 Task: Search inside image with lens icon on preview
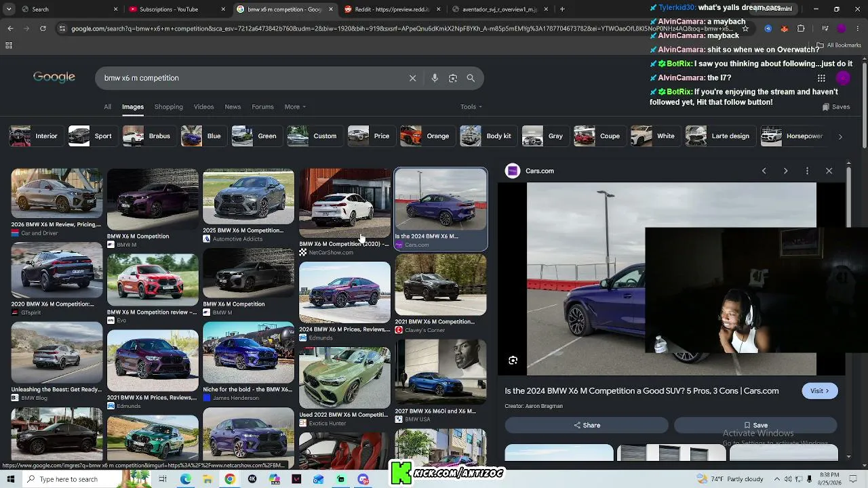[x=513, y=361]
